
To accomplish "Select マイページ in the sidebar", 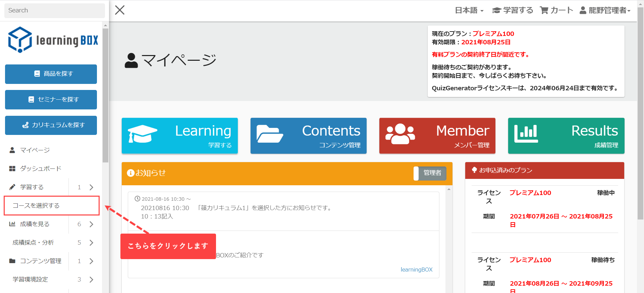I will pyautogui.click(x=35, y=150).
